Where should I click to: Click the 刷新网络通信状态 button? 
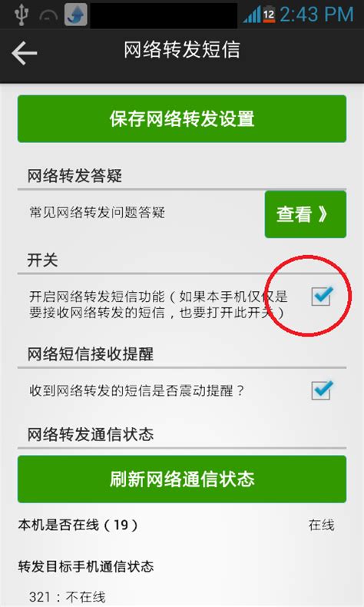tap(182, 479)
